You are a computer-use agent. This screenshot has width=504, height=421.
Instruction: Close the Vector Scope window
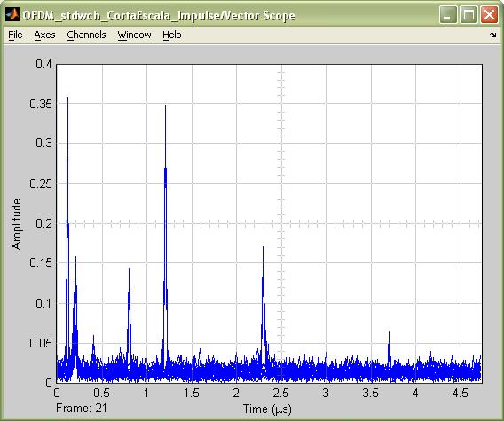coord(489,15)
